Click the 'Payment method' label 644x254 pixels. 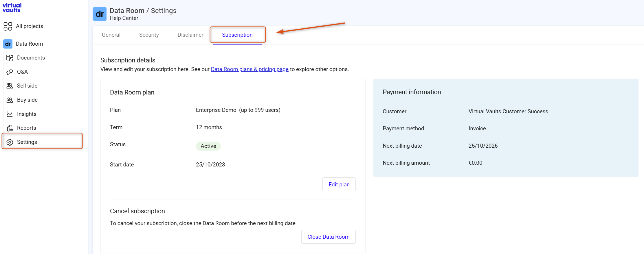point(403,129)
